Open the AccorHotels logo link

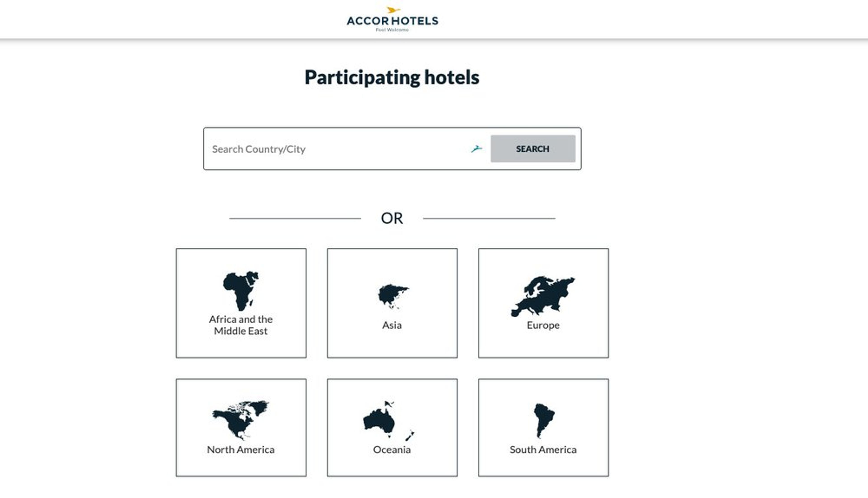tap(392, 19)
